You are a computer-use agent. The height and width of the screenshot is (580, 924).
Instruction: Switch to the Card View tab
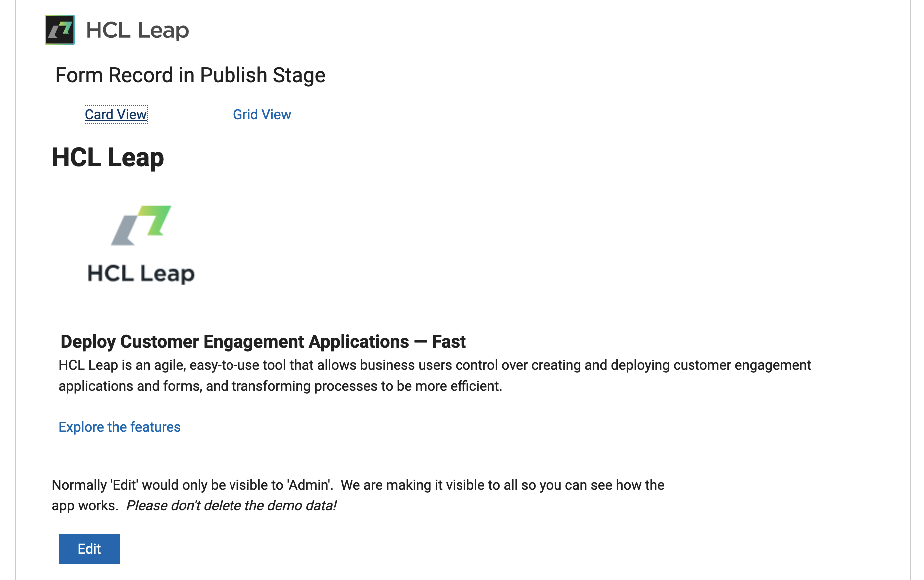116,114
